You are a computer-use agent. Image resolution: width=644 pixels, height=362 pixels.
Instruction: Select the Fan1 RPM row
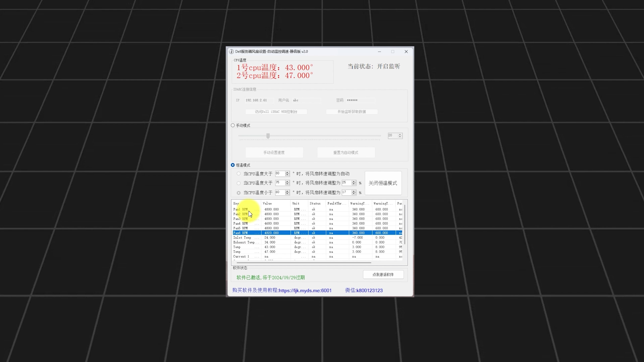pyautogui.click(x=317, y=209)
